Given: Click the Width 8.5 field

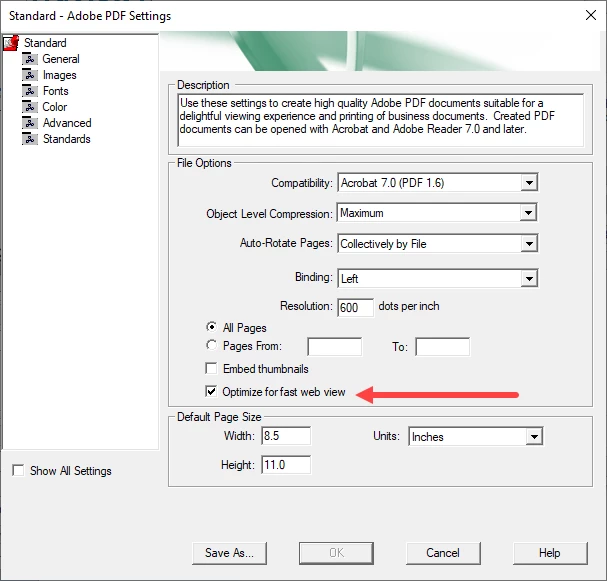Looking at the screenshot, I should [x=286, y=436].
